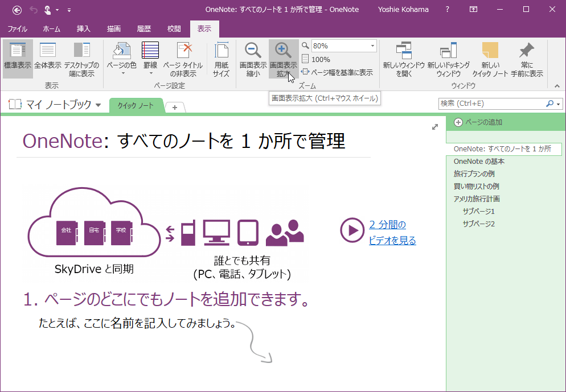The image size is (566, 392).
Task: Choose デスクトップの端に表示 dock view
Action: 81,59
